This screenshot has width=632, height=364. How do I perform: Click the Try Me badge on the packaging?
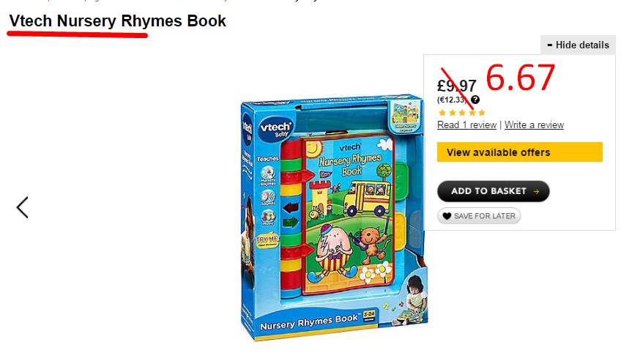coord(267,240)
